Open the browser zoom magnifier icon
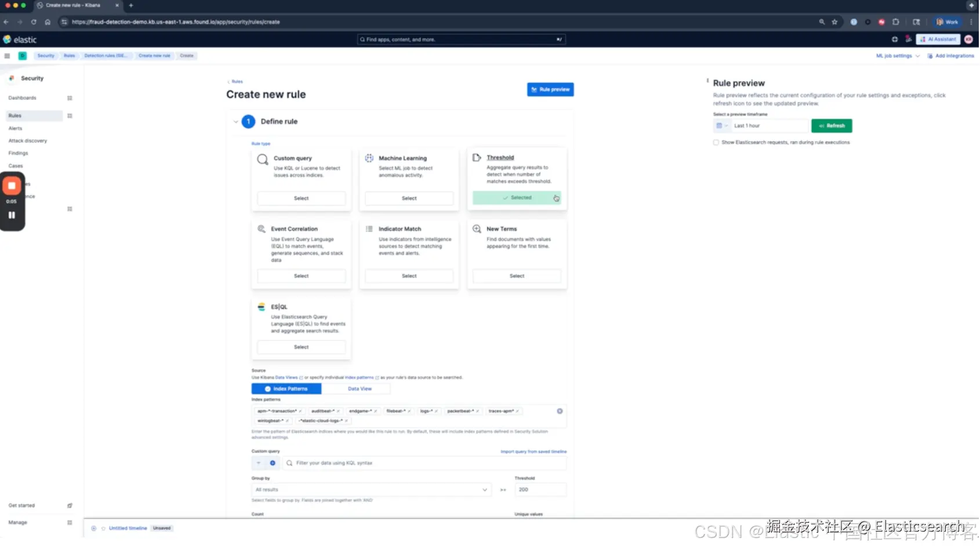 click(x=822, y=22)
